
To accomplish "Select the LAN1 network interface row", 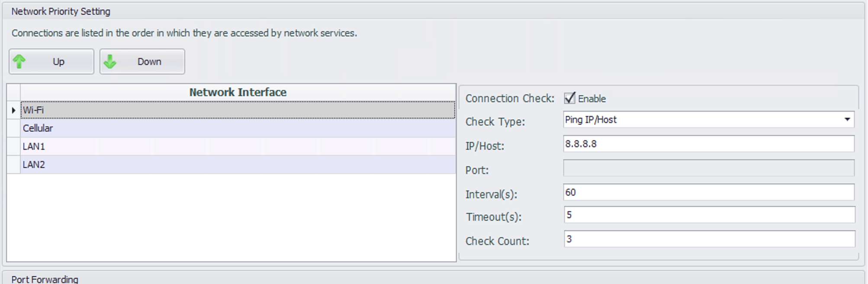I will click(x=238, y=146).
